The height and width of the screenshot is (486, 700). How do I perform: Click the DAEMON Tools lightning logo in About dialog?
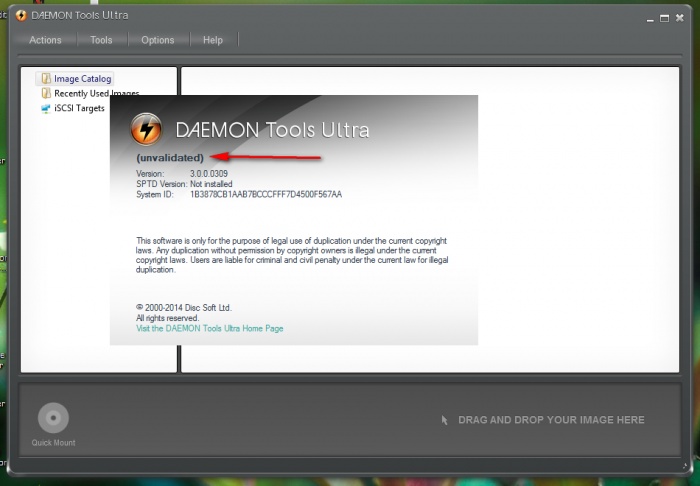[146, 129]
